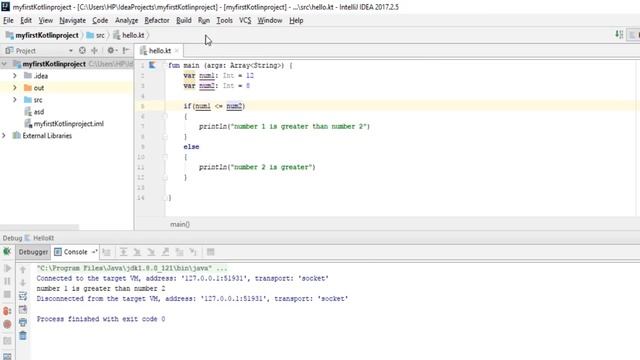Click the Mute Breakpoints red circle icon
The height and width of the screenshot is (360, 640).
coord(7,324)
